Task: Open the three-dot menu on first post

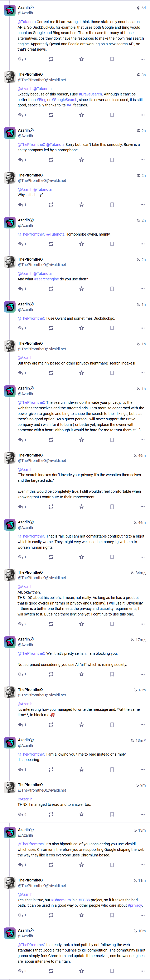Action: tap(142, 59)
